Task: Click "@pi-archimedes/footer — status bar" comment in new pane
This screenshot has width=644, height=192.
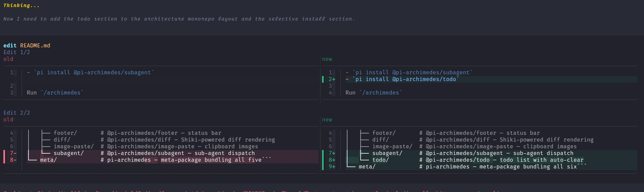Action: [x=483, y=133]
